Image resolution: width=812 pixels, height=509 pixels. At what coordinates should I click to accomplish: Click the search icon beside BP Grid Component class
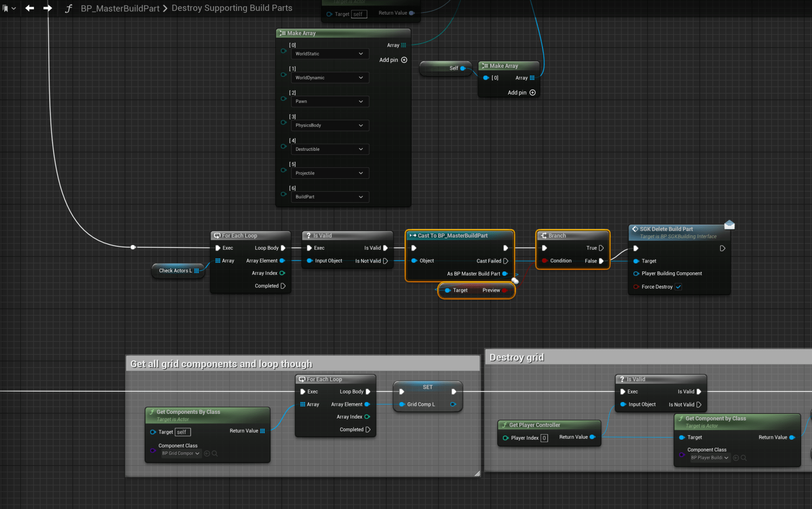coord(215,453)
